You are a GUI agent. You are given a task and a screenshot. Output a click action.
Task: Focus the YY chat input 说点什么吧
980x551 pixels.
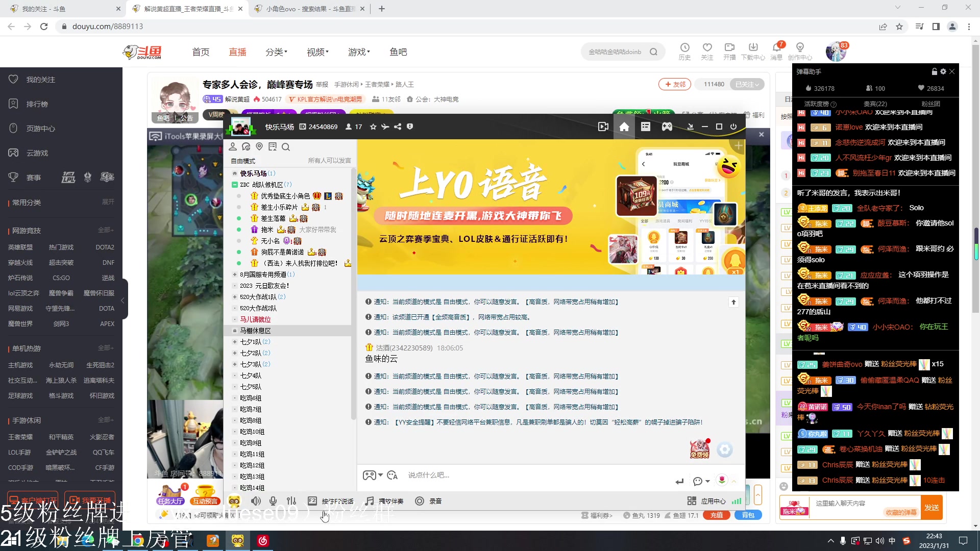pyautogui.click(x=536, y=475)
